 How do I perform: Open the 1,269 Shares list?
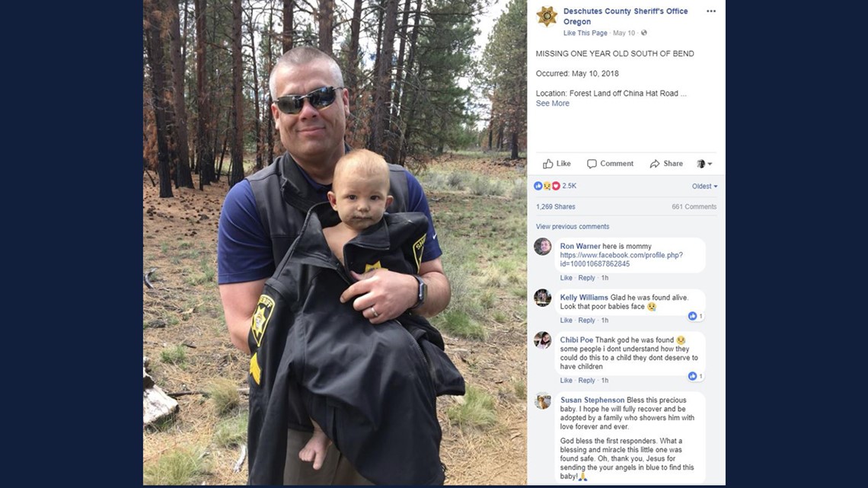point(555,207)
